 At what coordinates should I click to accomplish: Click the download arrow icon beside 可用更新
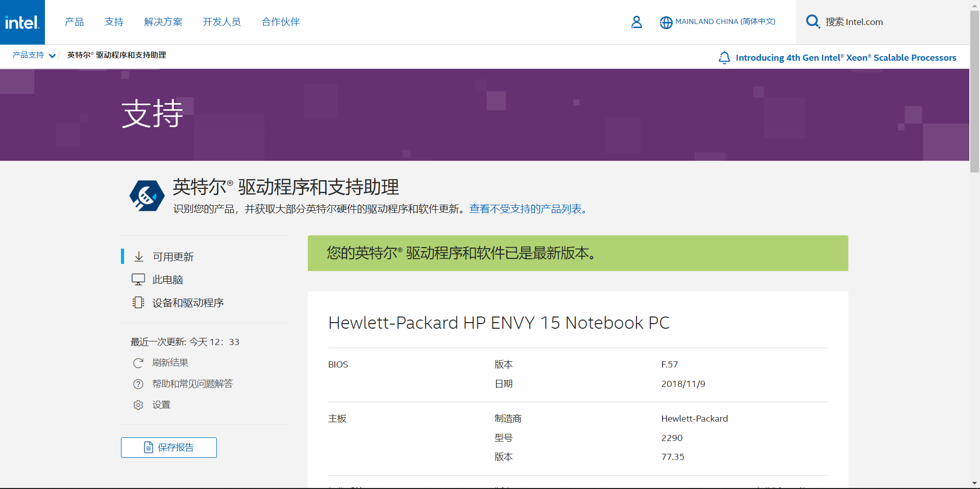139,256
